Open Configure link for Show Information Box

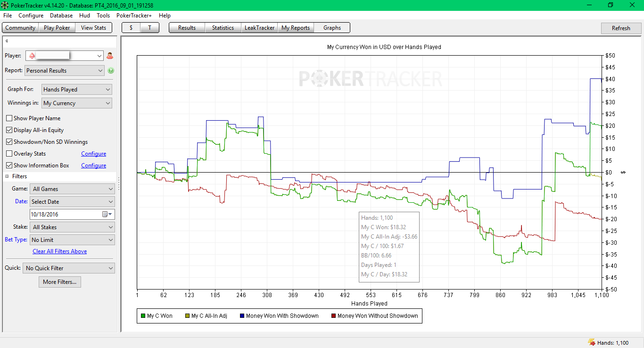(x=94, y=166)
